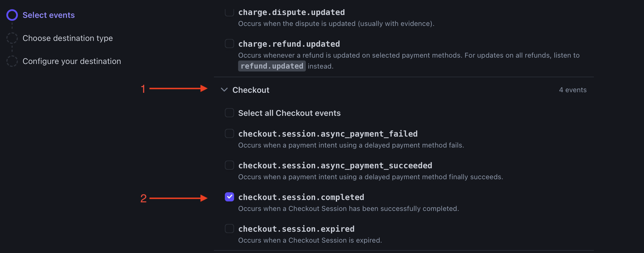Click the 4 events count label
The width and height of the screenshot is (644, 253).
pos(573,90)
